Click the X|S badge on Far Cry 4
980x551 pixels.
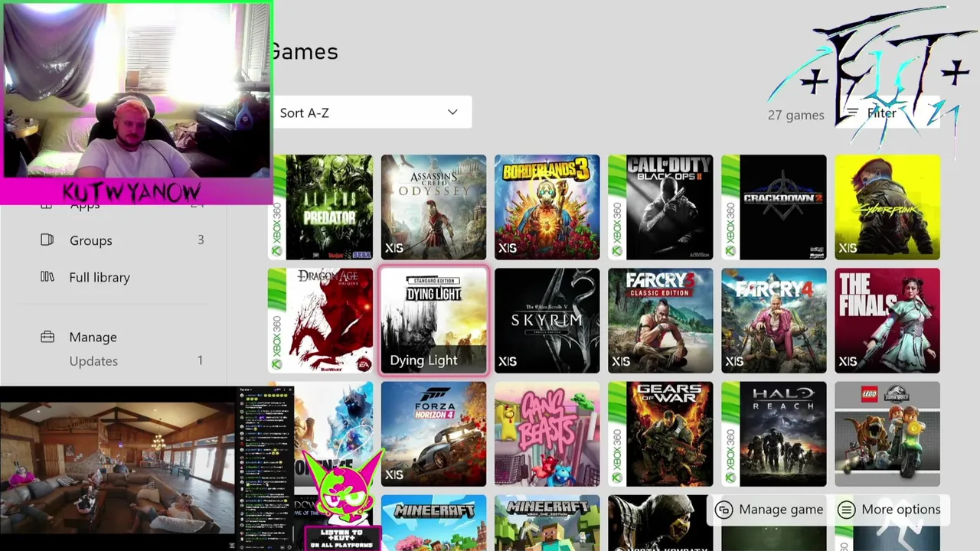pyautogui.click(x=734, y=361)
